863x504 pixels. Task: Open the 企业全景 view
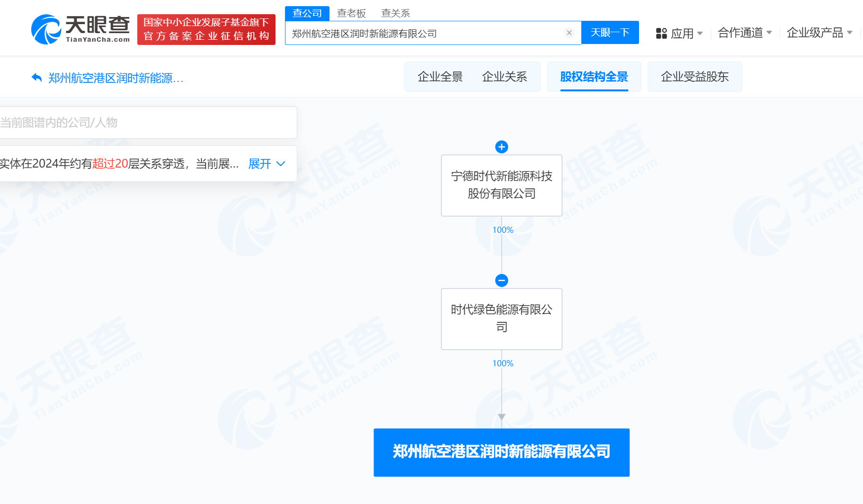coord(440,77)
